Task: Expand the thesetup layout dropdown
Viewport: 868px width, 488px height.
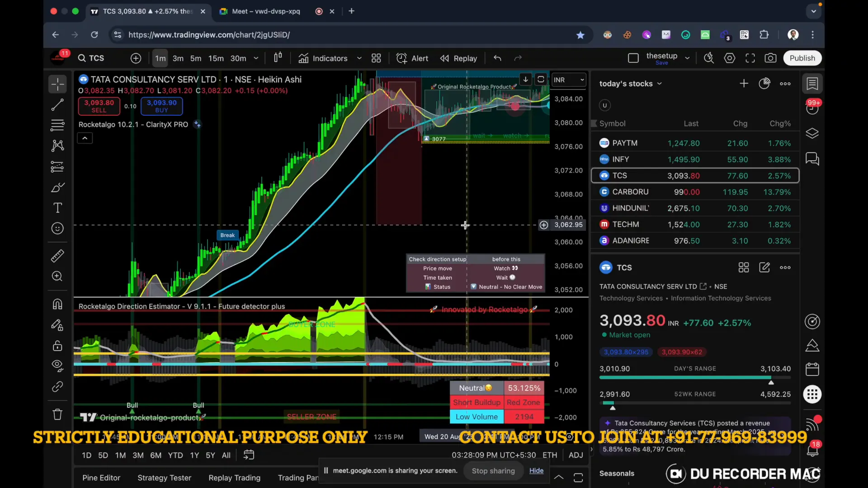Action: (x=687, y=58)
